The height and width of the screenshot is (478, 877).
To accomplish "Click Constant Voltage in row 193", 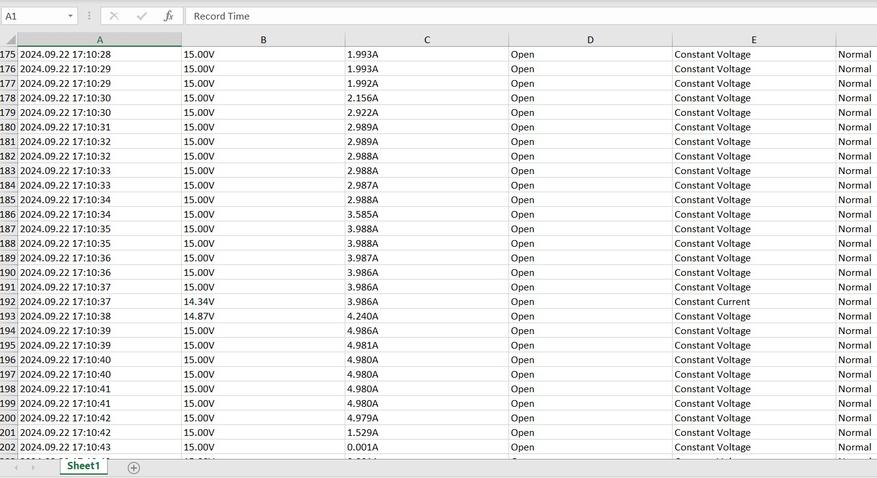I will pos(754,316).
